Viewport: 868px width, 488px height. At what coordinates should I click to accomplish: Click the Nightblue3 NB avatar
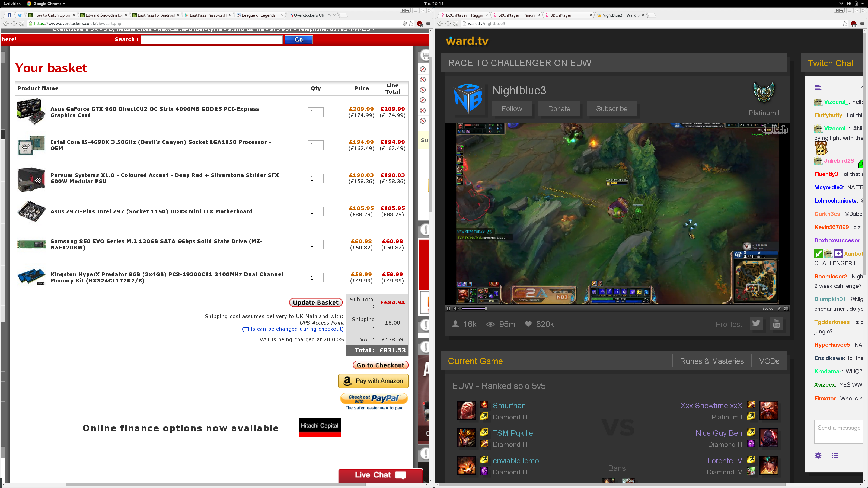[x=469, y=99]
